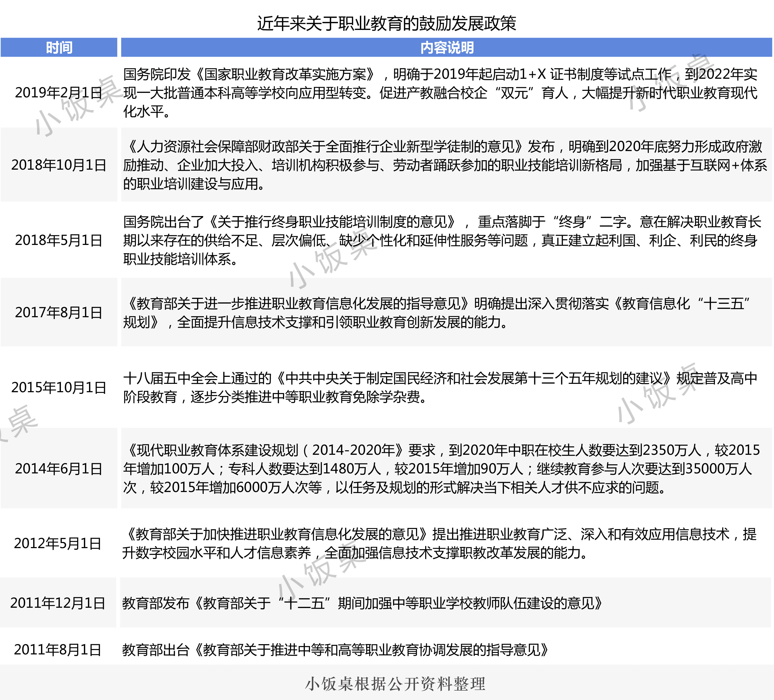
Task: Select the date cell 2018年5月1日
Action: pyautogui.click(x=59, y=240)
